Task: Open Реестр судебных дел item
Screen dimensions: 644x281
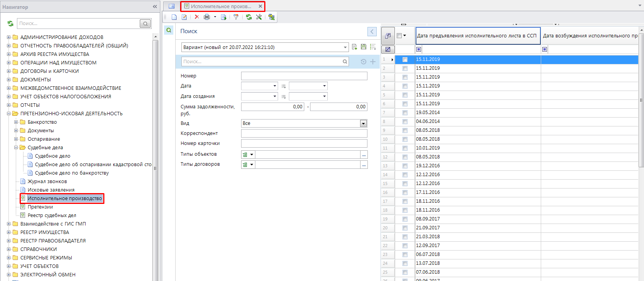Action: [52, 215]
